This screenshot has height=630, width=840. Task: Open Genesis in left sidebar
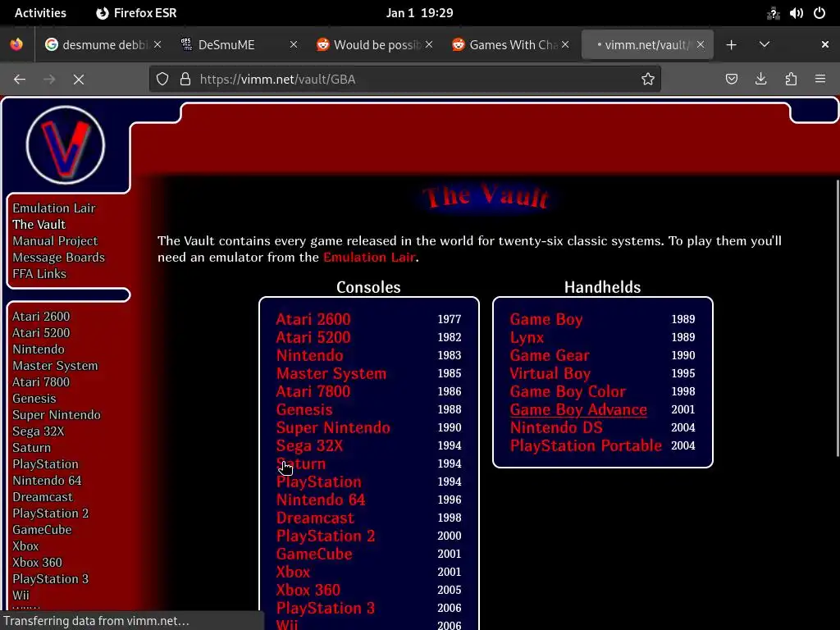tap(34, 399)
